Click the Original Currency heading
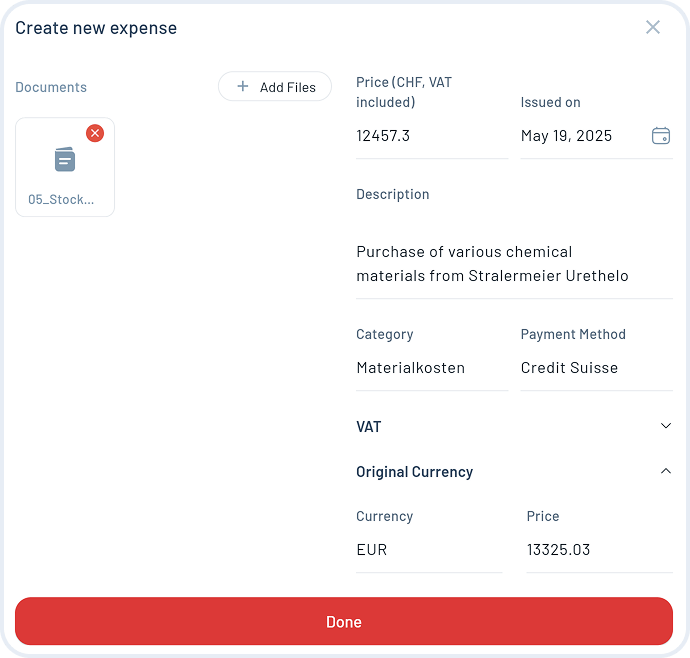690x658 pixels. pos(414,472)
